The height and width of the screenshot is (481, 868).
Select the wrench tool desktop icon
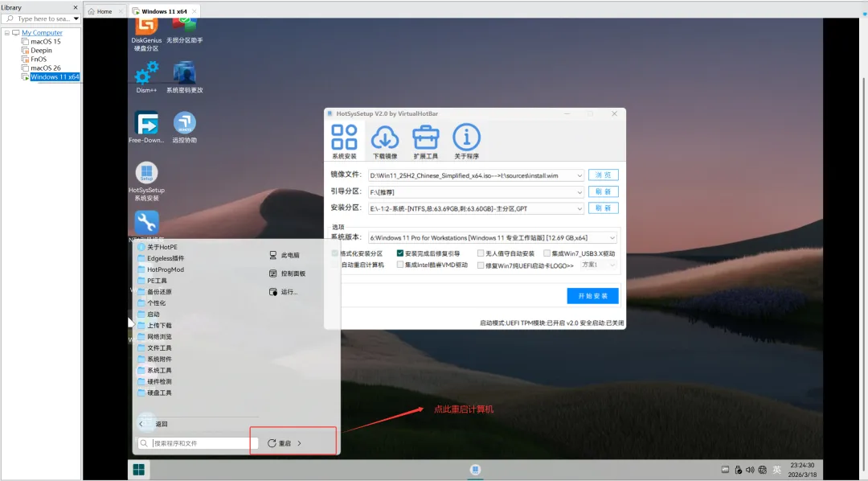pyautogui.click(x=147, y=223)
